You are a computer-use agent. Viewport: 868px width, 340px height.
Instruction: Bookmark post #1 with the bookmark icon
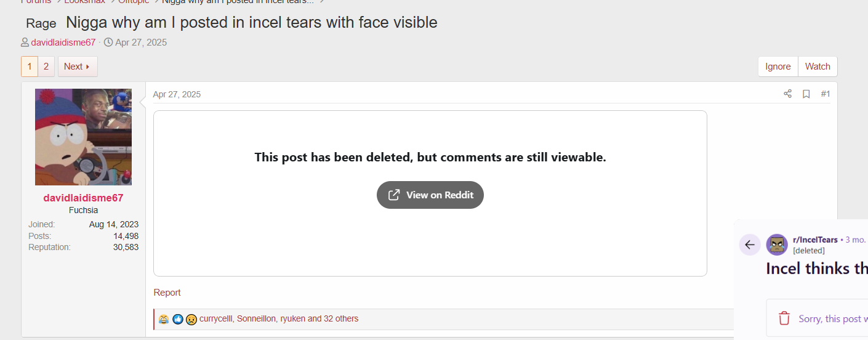[x=806, y=94]
